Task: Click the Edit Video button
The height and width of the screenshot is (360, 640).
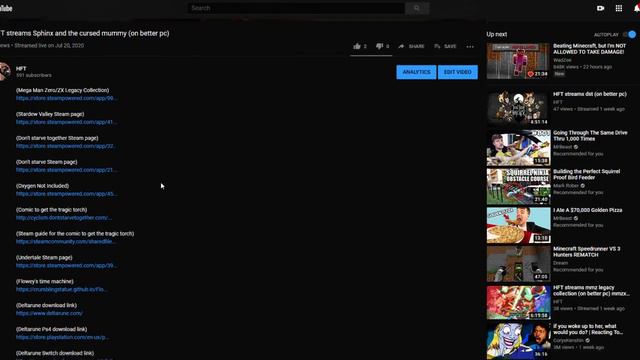Action: click(x=458, y=72)
